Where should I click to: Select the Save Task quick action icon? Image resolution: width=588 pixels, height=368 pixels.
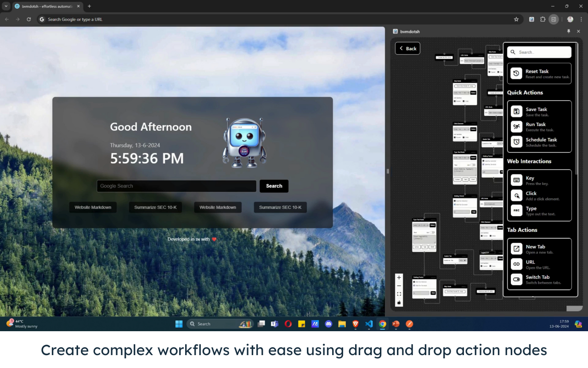pos(518,111)
